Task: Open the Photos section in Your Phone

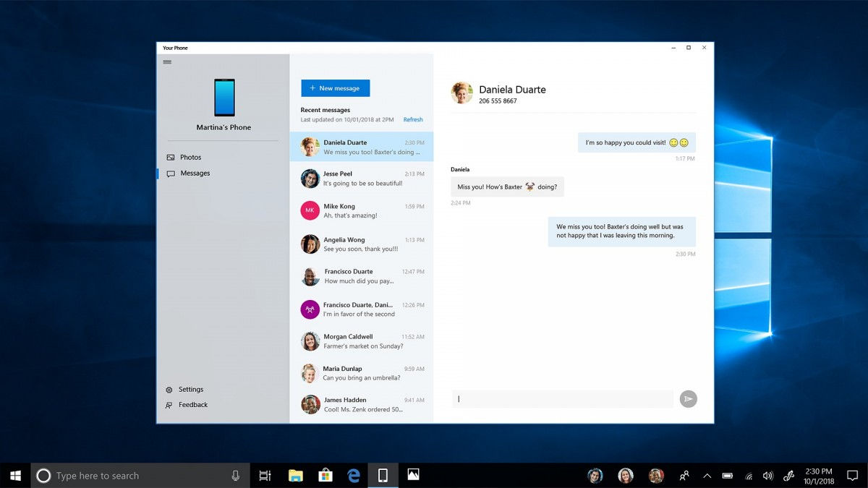Action: [190, 157]
